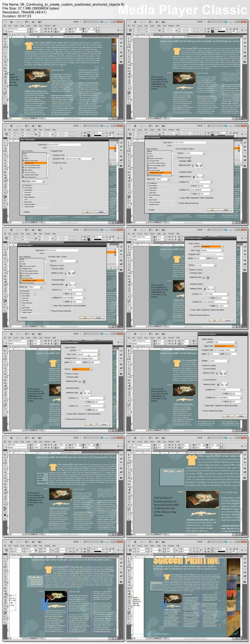Select the Pencil tool in 00:03:24 frame
Image resolution: width=250 pixels, height=644 pixels.
tap(129, 267)
